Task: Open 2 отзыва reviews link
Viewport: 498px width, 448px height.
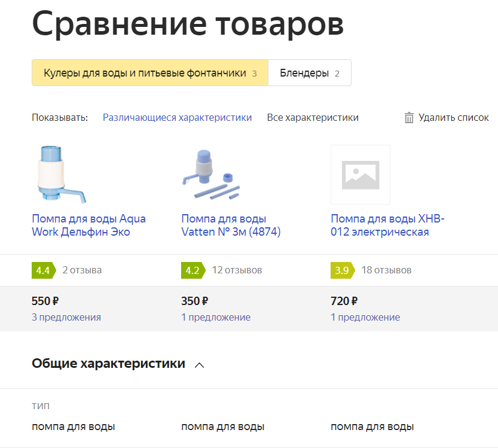Action: coord(82,270)
